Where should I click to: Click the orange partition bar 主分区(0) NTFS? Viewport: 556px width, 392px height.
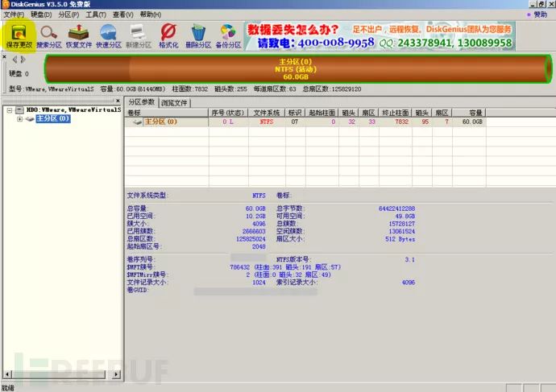tap(298, 69)
